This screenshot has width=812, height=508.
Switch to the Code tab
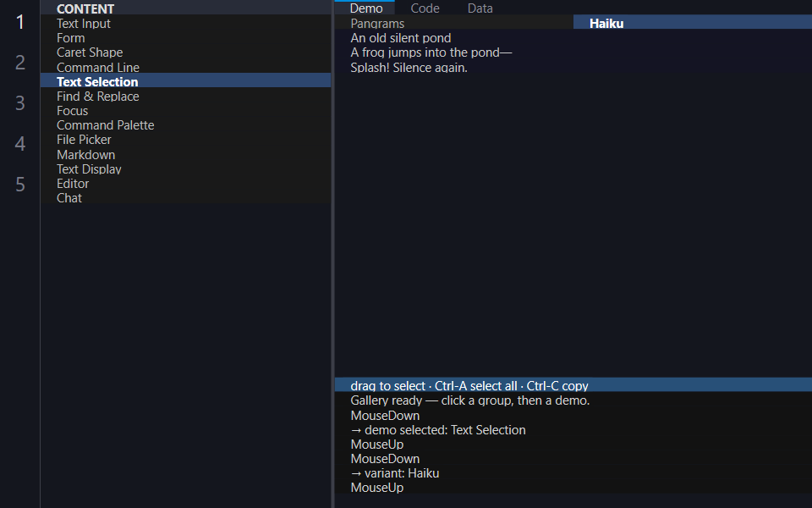[425, 8]
